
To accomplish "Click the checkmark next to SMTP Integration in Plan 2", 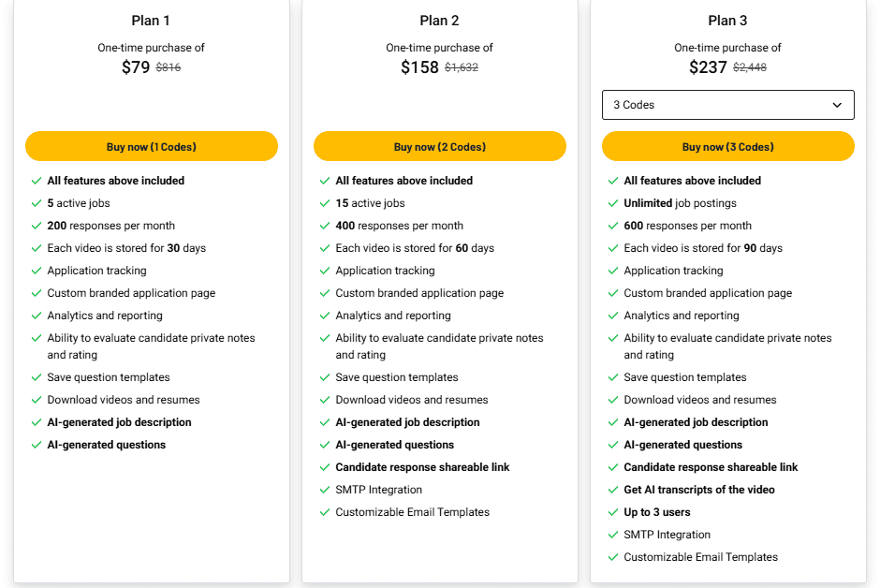I will 324,490.
